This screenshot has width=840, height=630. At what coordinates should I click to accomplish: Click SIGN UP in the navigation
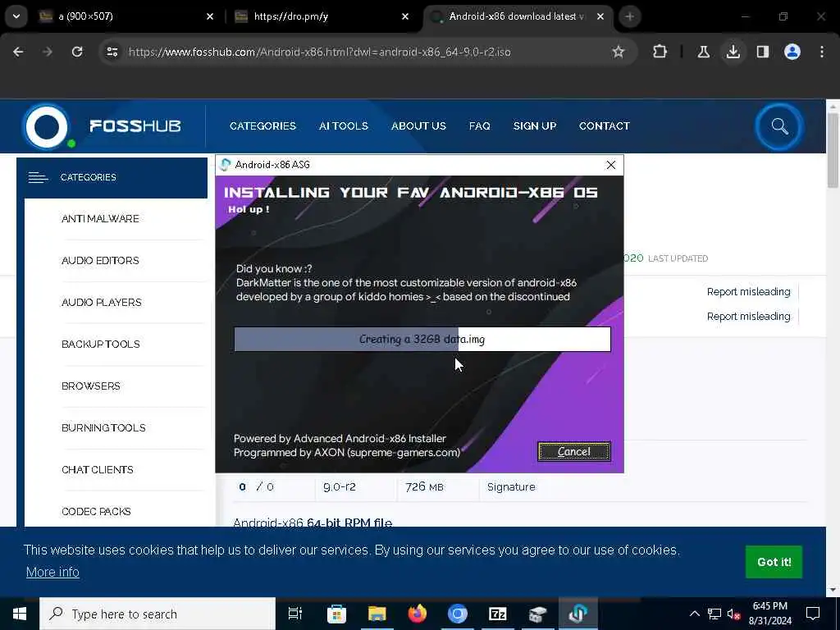click(535, 126)
